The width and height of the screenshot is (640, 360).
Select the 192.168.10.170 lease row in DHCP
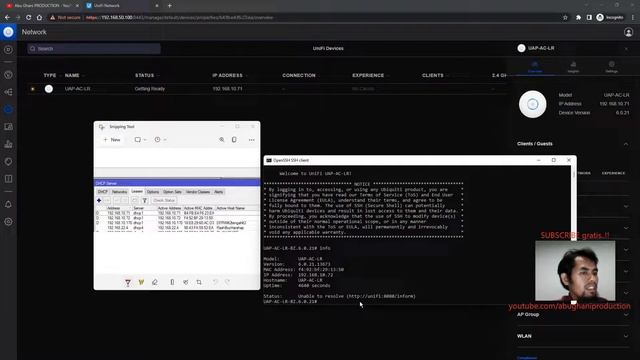177,223
